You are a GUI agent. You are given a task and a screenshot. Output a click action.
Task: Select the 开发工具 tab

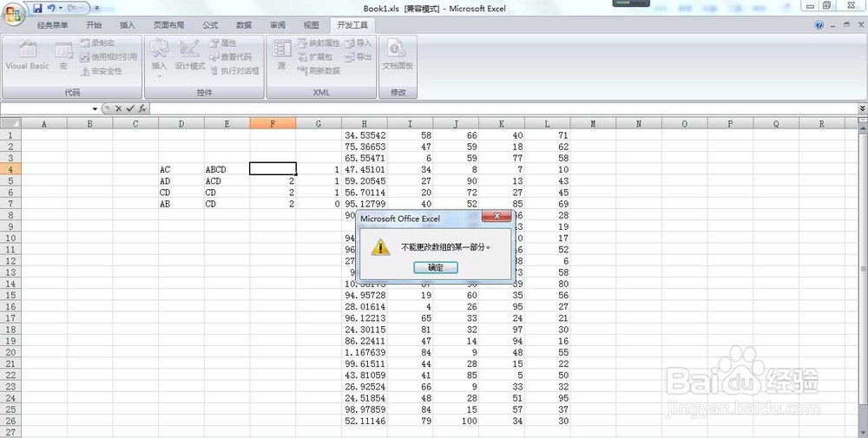(x=352, y=25)
